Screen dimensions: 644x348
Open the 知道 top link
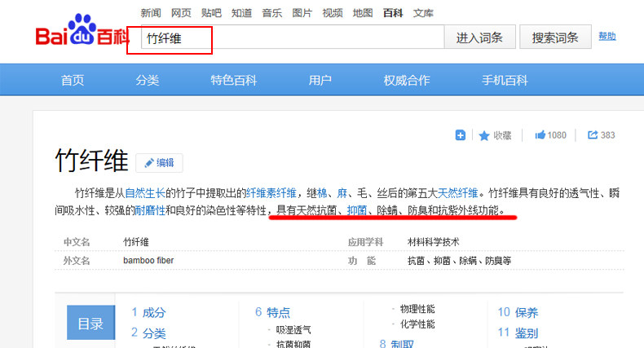tap(241, 13)
